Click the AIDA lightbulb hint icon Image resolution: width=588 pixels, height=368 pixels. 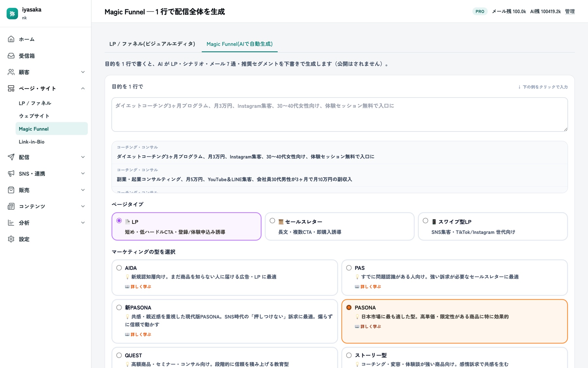(127, 277)
